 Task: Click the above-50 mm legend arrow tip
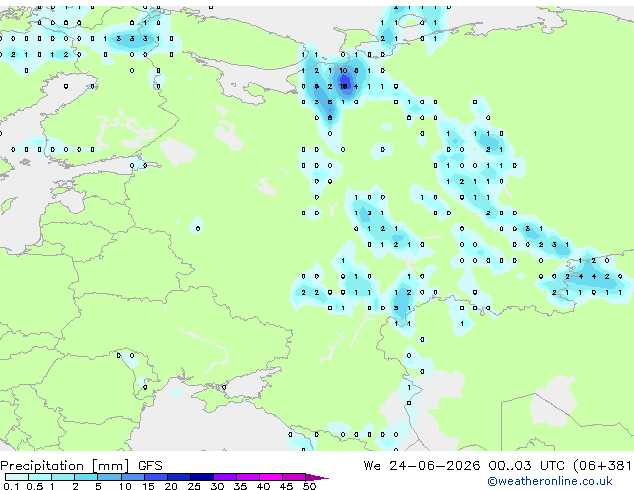pyautogui.click(x=317, y=478)
